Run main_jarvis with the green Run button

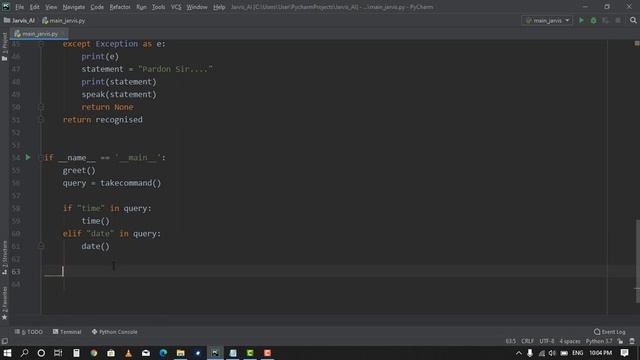(x=581, y=20)
